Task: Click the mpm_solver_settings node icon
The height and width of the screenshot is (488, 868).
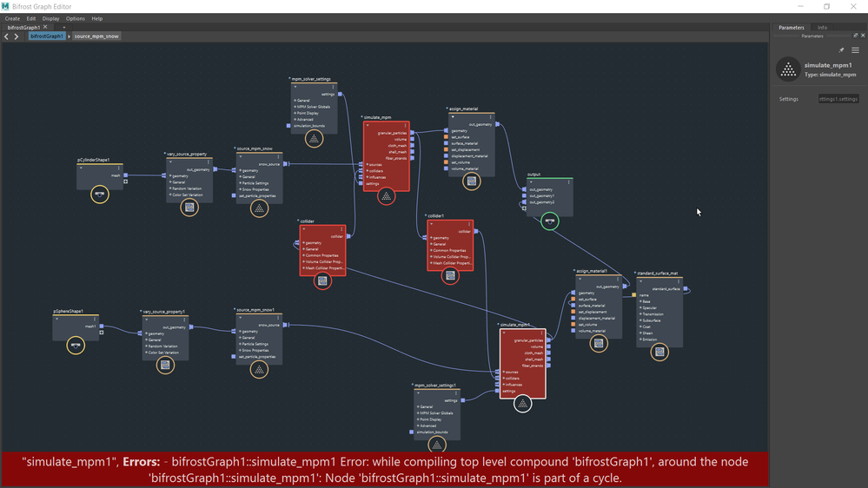Action: (314, 139)
